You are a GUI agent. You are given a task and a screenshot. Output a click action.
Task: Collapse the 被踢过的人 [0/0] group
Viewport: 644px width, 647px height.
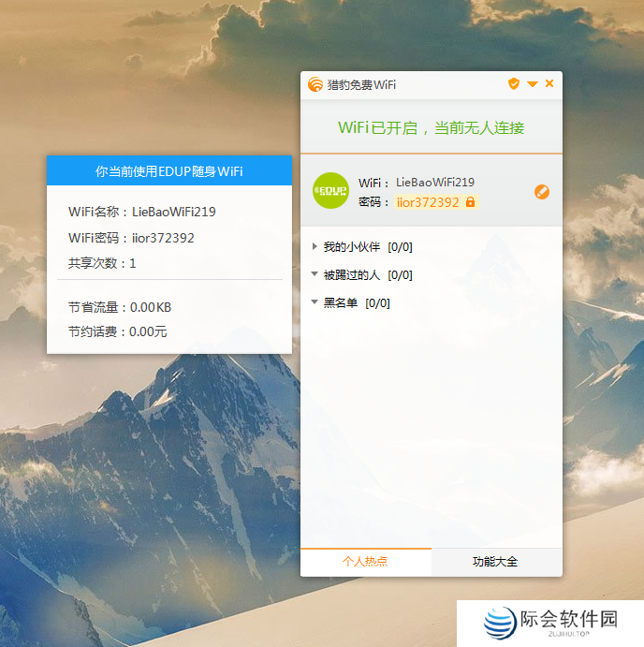315,274
